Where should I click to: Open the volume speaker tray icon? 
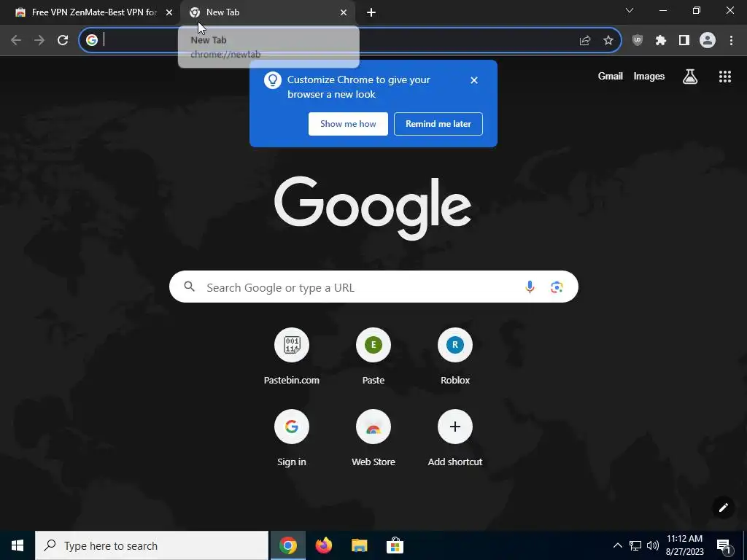[653, 545]
